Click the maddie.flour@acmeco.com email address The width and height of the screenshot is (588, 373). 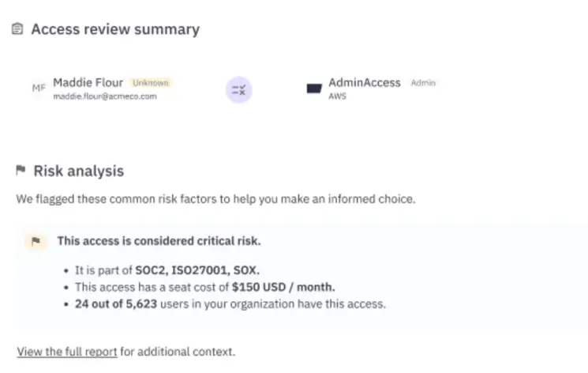tap(104, 96)
